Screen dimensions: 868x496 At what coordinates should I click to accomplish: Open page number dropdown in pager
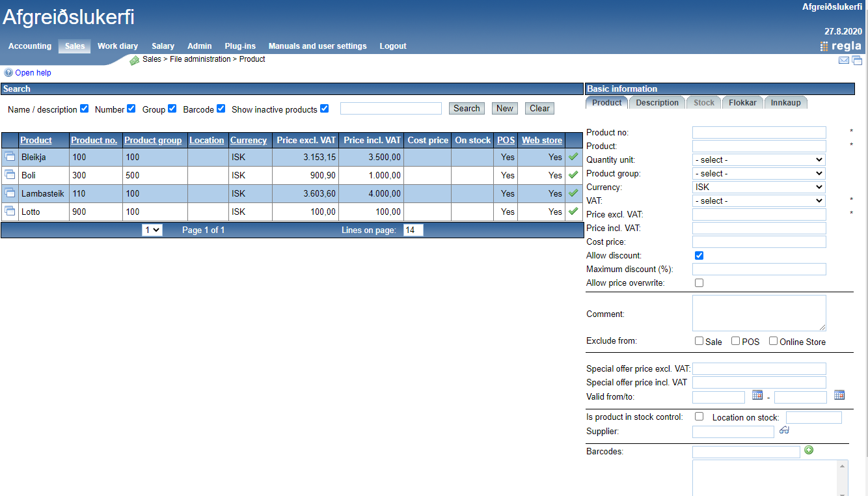pyautogui.click(x=152, y=230)
